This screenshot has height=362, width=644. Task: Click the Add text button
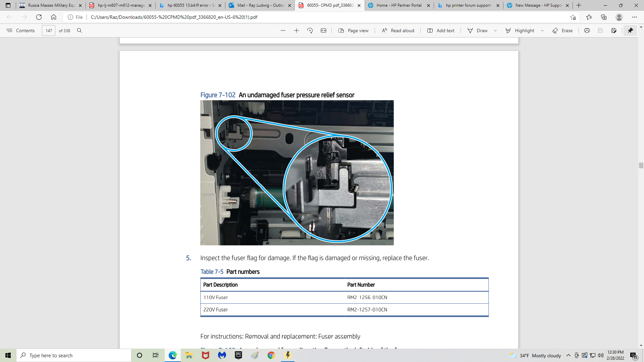(441, 31)
